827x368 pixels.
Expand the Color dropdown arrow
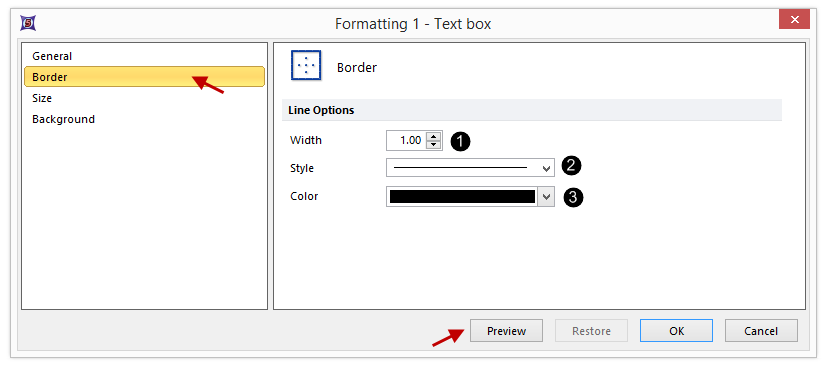[546, 197]
